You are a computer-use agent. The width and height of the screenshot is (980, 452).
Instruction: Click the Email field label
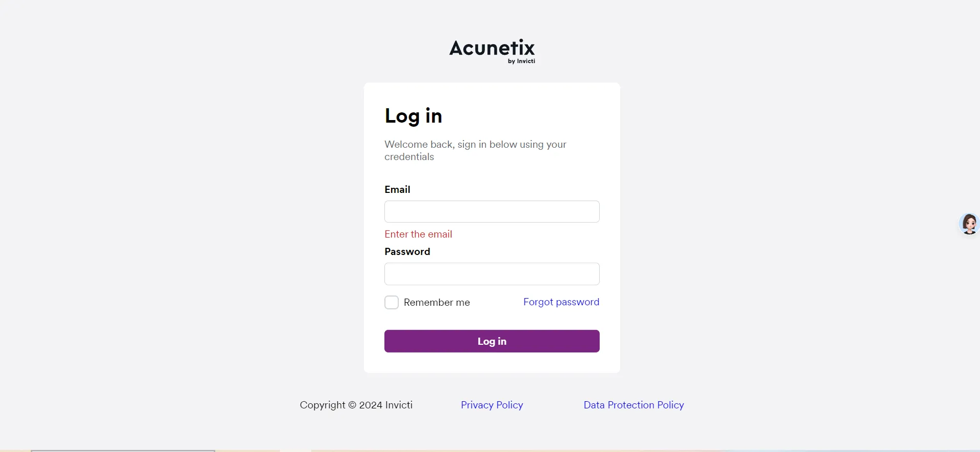(x=397, y=189)
